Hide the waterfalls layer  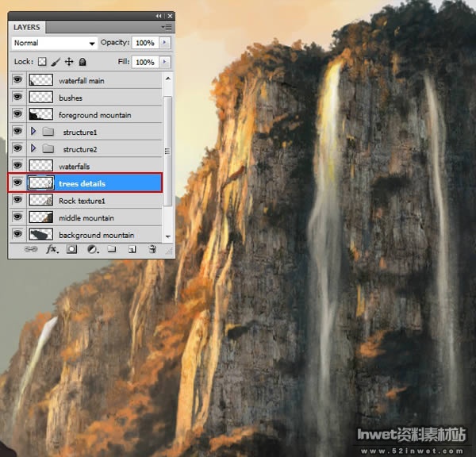[x=17, y=165]
